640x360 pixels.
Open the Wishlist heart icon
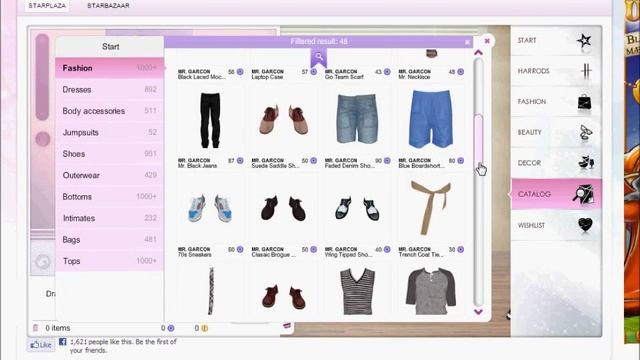click(x=585, y=224)
